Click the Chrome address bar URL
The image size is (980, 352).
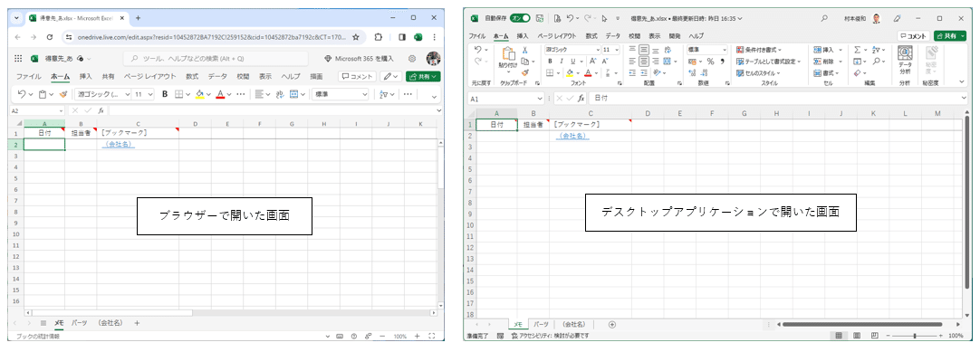[212, 37]
